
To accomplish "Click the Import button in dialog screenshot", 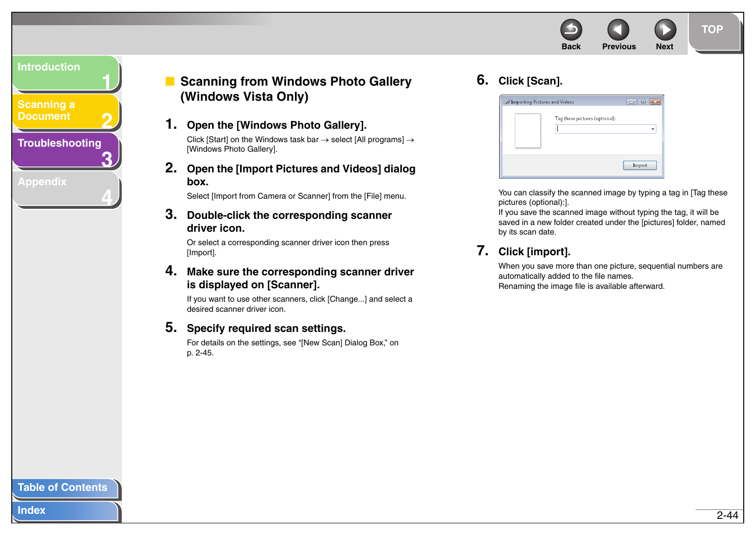I will pyautogui.click(x=640, y=165).
